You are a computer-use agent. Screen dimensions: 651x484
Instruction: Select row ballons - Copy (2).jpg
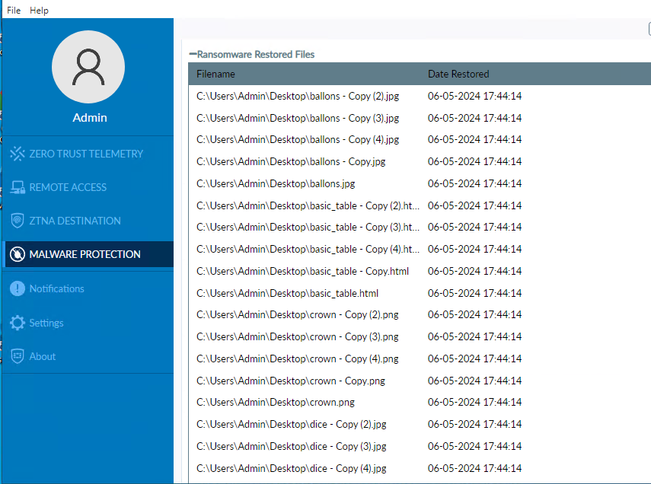pos(419,96)
